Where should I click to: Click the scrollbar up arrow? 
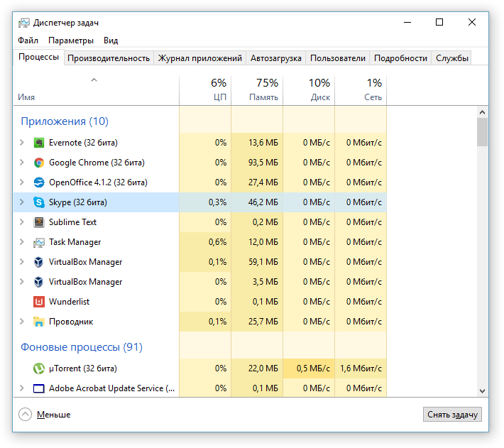click(x=482, y=112)
